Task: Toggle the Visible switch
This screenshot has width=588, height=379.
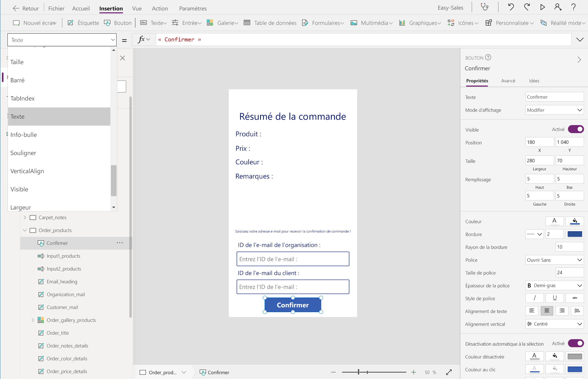Action: (x=576, y=129)
